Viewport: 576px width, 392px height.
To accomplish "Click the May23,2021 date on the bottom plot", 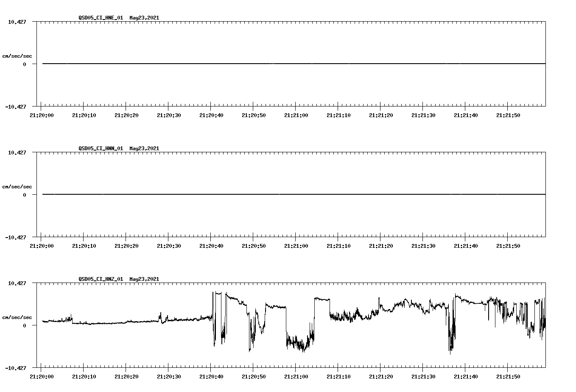I will tap(144, 279).
